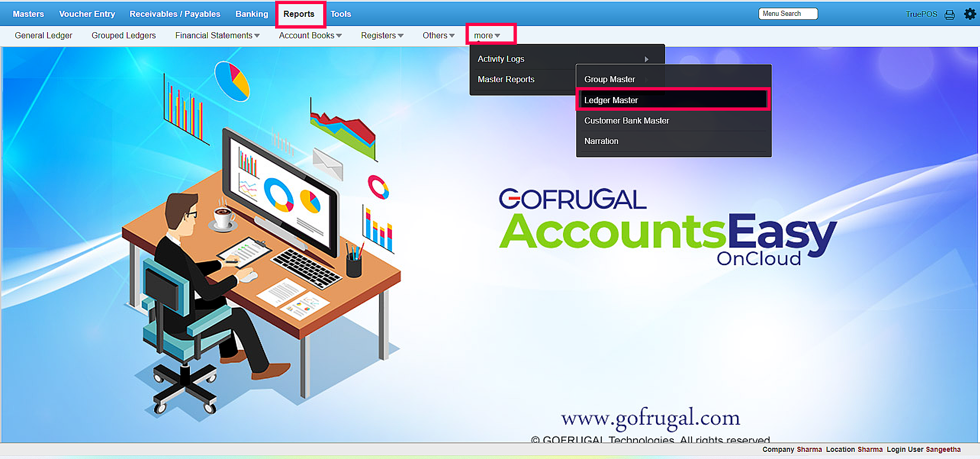This screenshot has width=980, height=459.
Task: Open the General Ledger report
Action: click(x=43, y=35)
